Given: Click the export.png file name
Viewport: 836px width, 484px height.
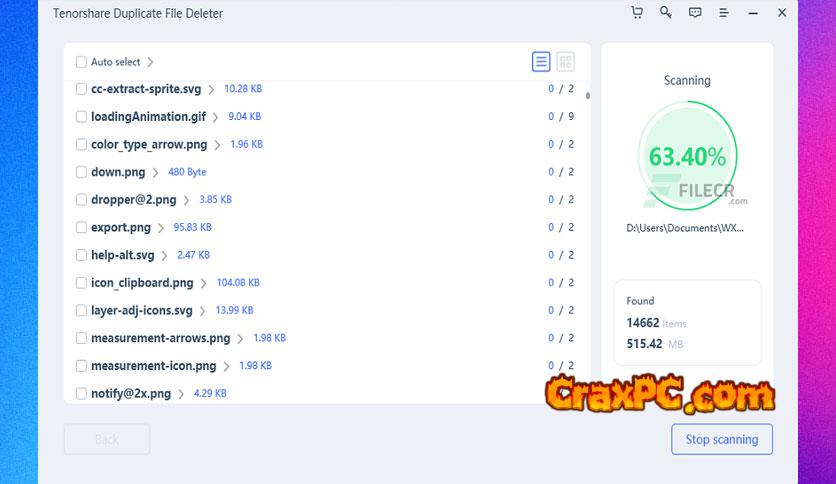Looking at the screenshot, I should tap(121, 227).
